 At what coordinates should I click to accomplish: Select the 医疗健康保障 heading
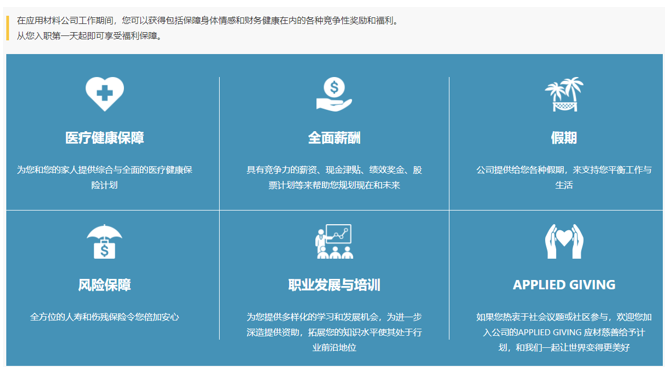(104, 138)
